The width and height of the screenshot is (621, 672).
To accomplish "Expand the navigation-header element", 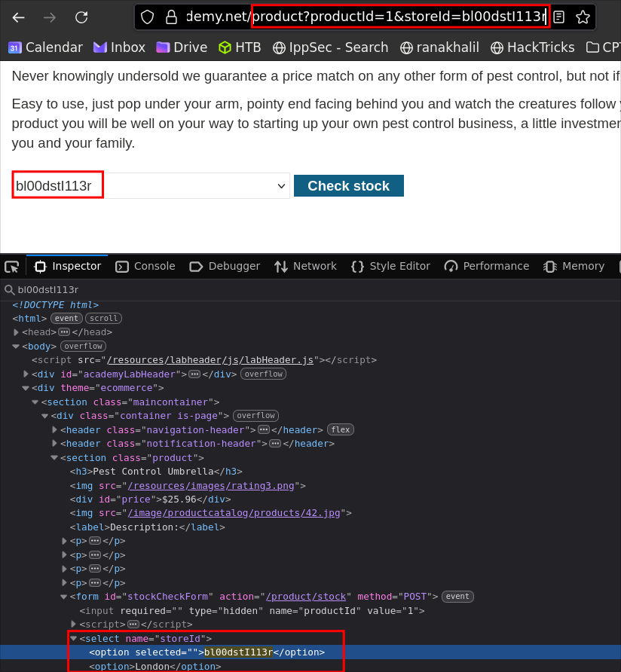I will click(x=54, y=429).
